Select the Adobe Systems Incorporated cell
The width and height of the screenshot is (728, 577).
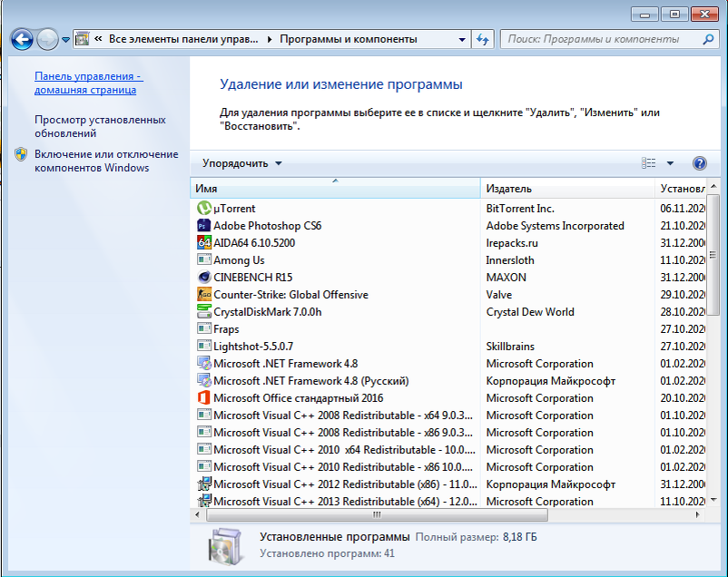click(555, 226)
